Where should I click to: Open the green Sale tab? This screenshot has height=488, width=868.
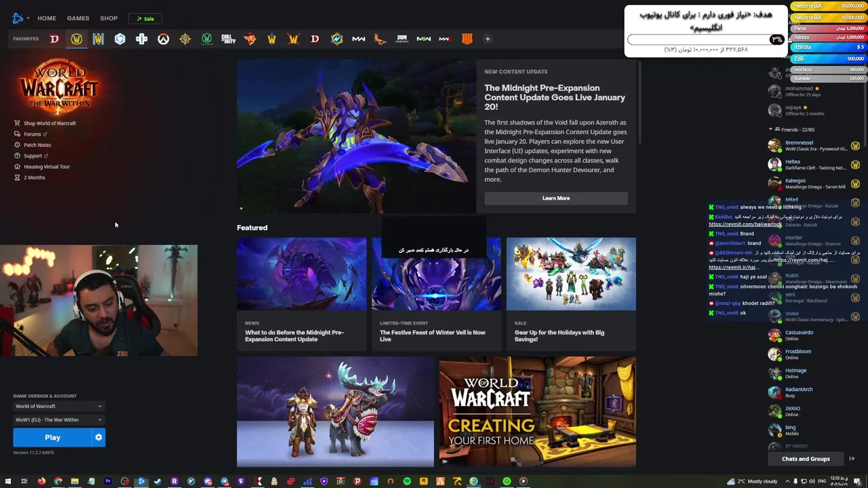(x=146, y=18)
